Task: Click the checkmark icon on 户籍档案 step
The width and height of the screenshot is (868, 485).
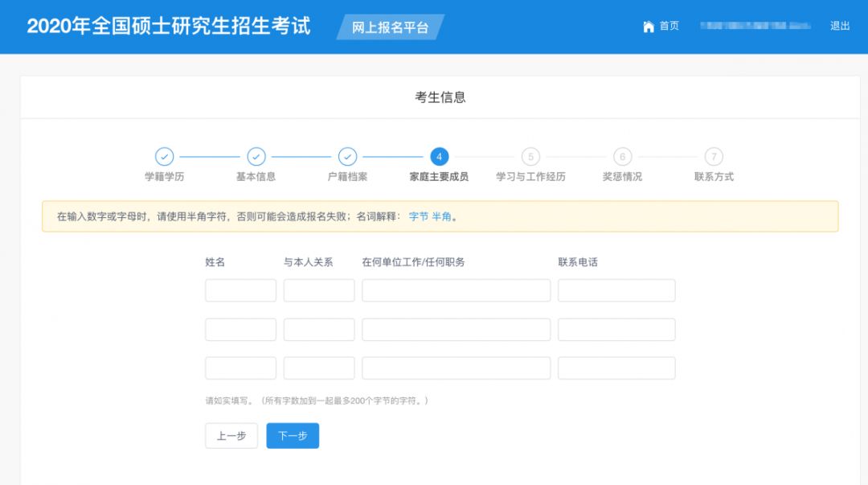Action: pos(347,157)
